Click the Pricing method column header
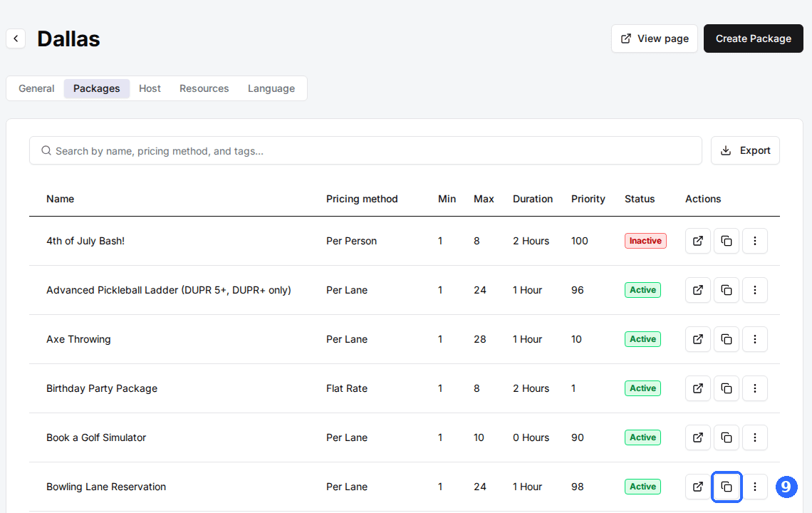The height and width of the screenshot is (513, 812). point(362,199)
